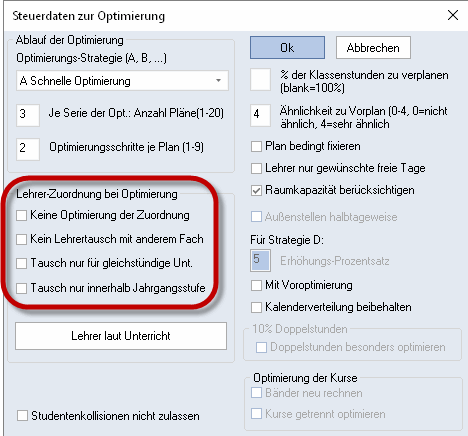Image resolution: width=468 pixels, height=436 pixels.
Task: Tick Studentenkollisionen nicht zulassen
Action: (22, 416)
